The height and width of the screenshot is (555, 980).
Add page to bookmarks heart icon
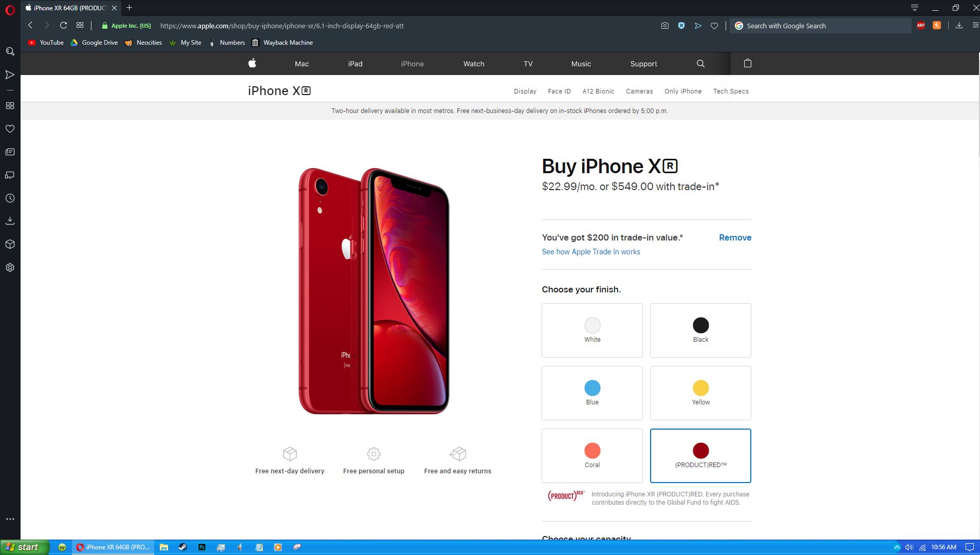click(x=714, y=26)
